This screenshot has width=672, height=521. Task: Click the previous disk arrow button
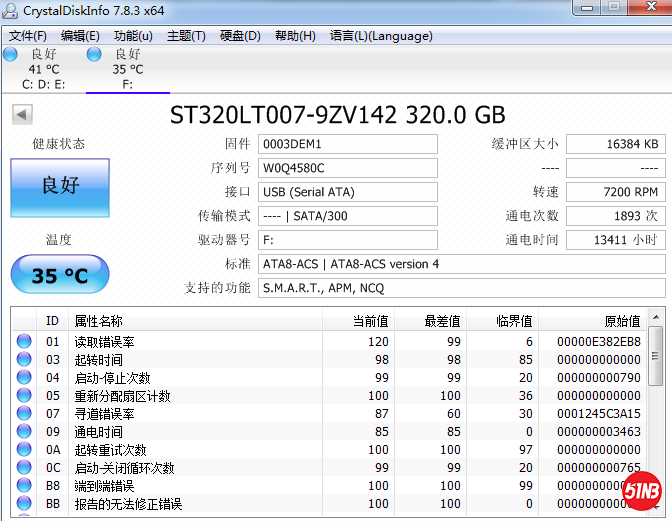click(22, 115)
